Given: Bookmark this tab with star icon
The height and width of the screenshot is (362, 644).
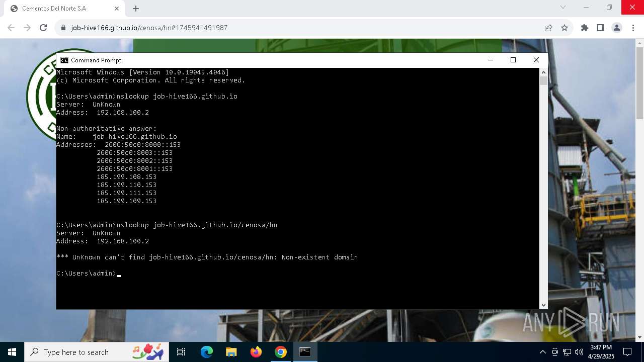Looking at the screenshot, I should [x=565, y=28].
